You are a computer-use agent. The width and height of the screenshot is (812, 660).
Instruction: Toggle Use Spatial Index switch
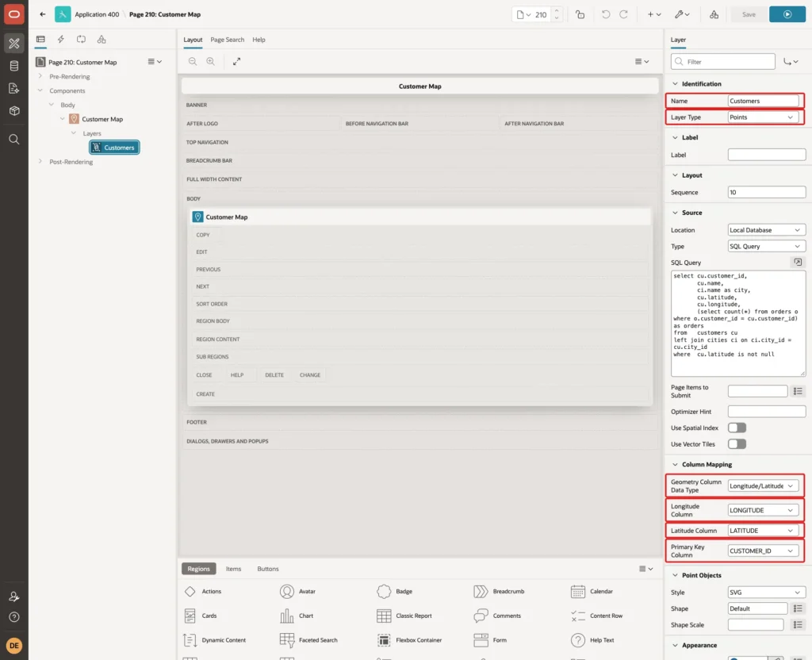[x=737, y=428]
